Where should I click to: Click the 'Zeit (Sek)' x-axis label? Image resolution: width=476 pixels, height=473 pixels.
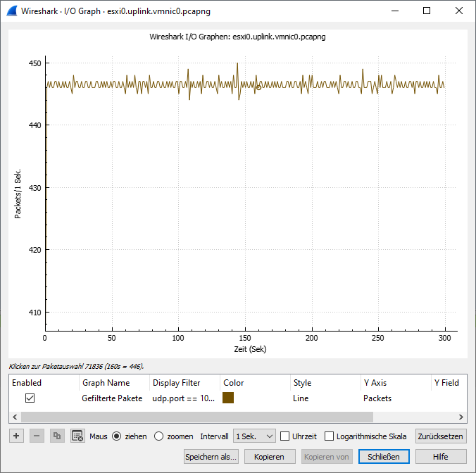click(250, 349)
